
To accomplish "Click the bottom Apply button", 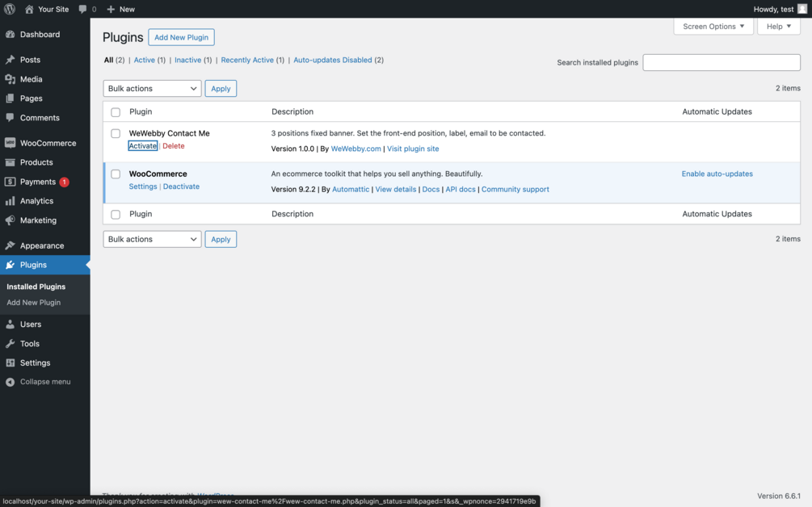I will coord(221,239).
